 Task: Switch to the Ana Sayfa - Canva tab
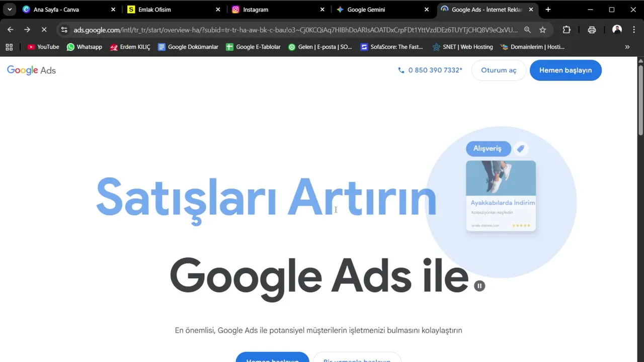pos(69,10)
